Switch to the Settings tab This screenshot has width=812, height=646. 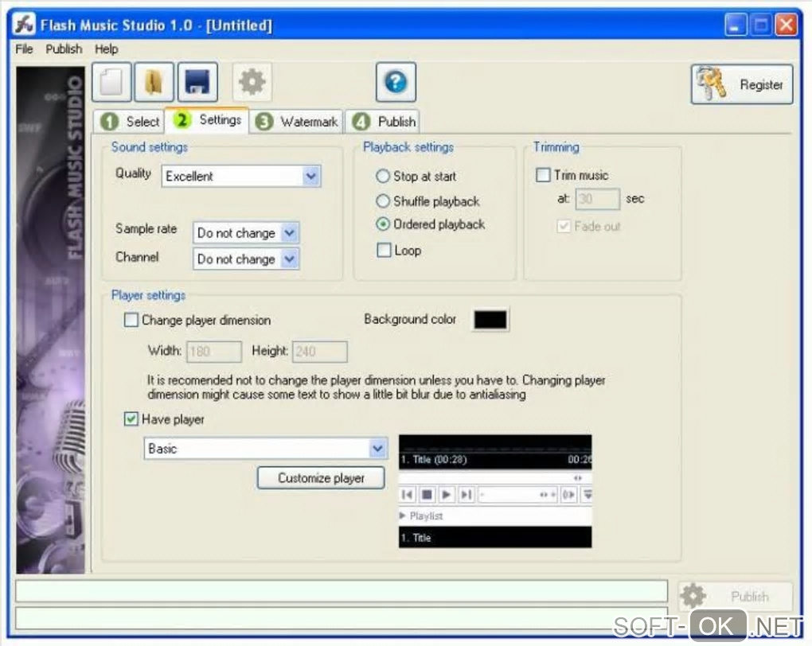click(207, 120)
